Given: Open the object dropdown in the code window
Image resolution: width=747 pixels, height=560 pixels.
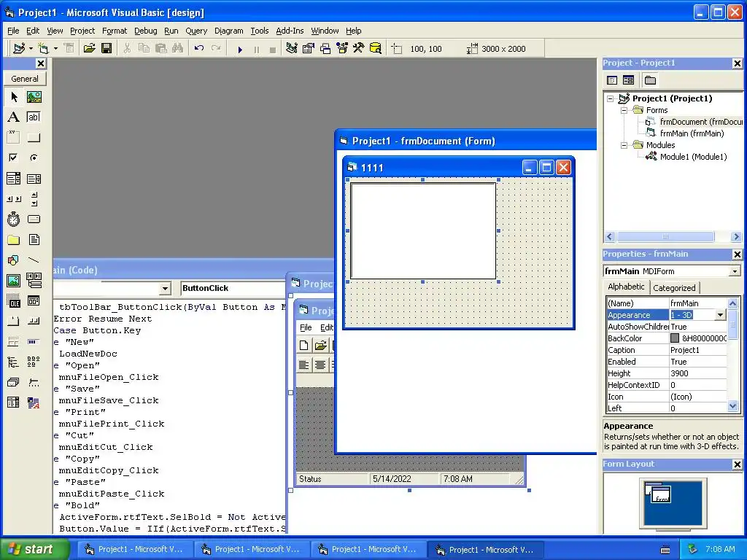Looking at the screenshot, I should (166, 288).
